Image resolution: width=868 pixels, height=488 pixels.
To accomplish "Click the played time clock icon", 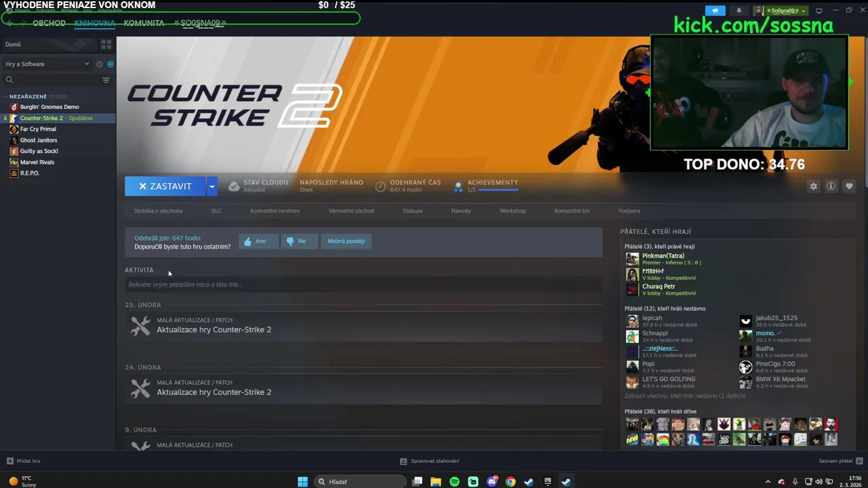I will 380,186.
